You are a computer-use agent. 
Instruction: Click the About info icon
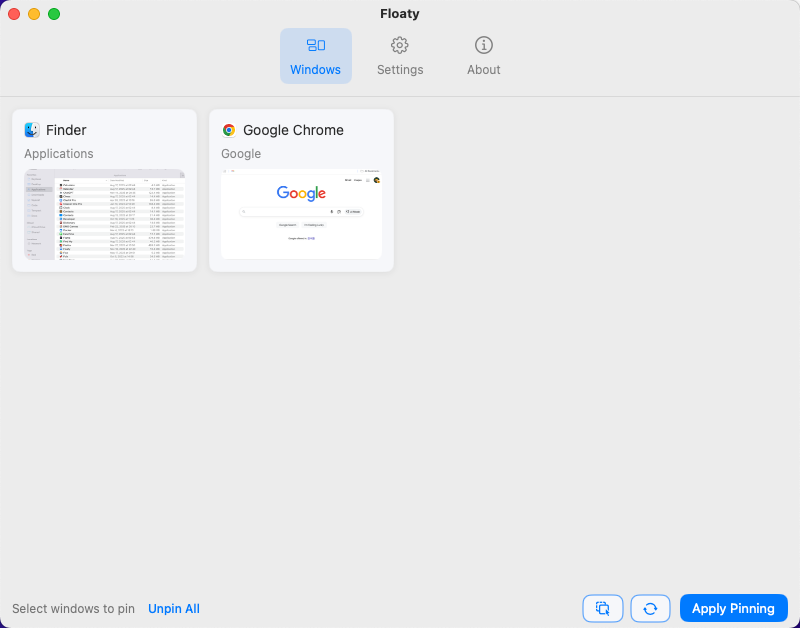[483, 46]
